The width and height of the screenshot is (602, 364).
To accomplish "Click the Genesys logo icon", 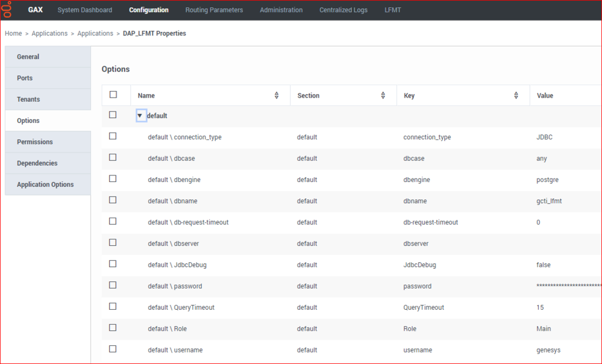I will (7, 10).
